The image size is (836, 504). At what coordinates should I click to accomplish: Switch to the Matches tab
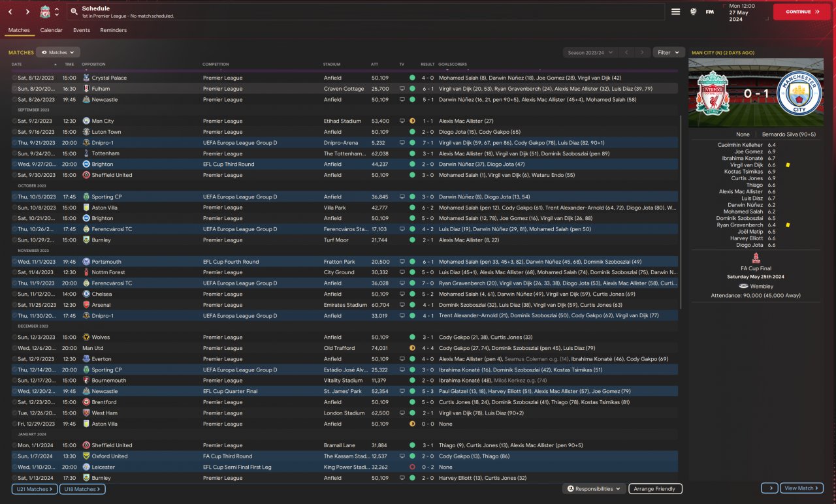19,30
